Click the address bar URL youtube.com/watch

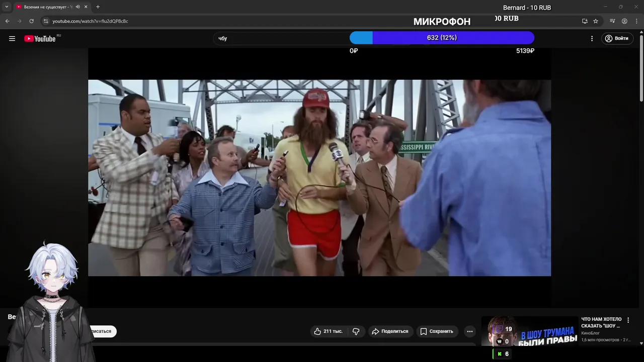(x=90, y=21)
